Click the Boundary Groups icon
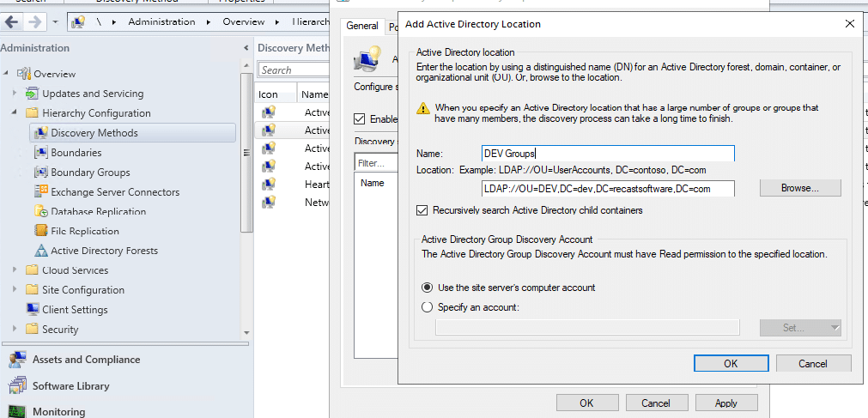The height and width of the screenshot is (418, 868). click(40, 173)
